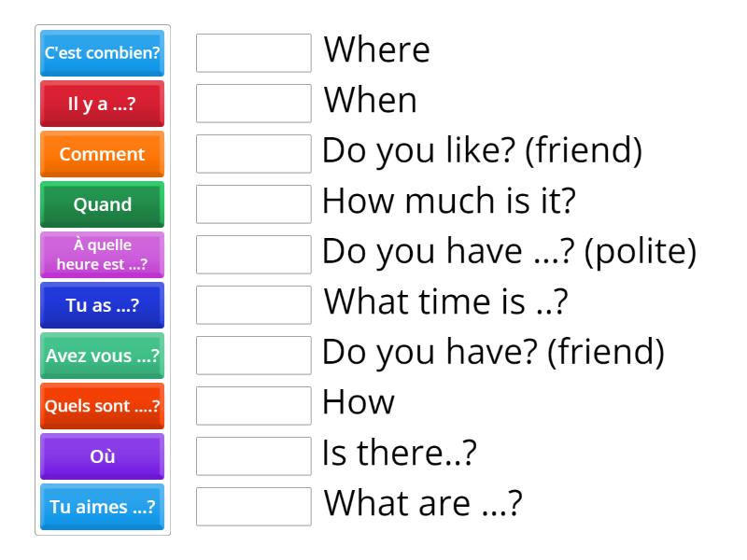The width and height of the screenshot is (747, 560).
Task: Select the box beside "Do you have ...? (polite)"
Action: pos(253,255)
